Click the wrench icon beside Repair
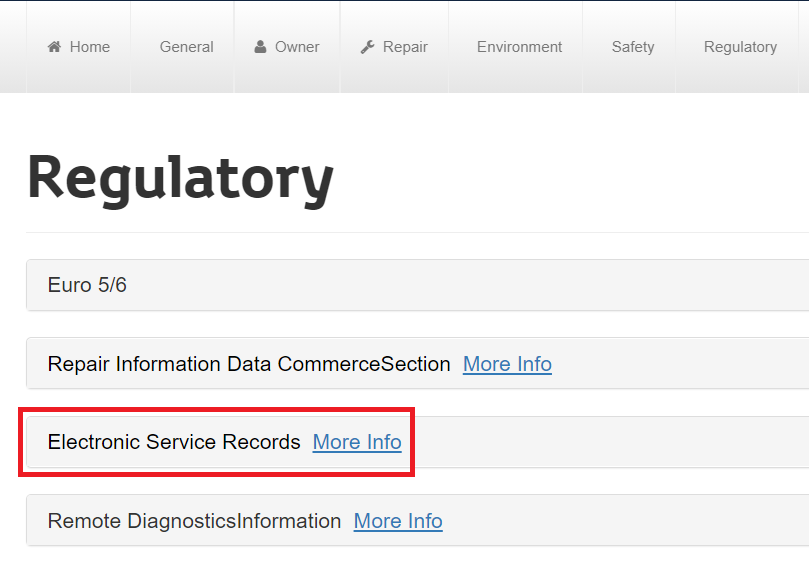Screen dimensions: 809x565 [367, 47]
